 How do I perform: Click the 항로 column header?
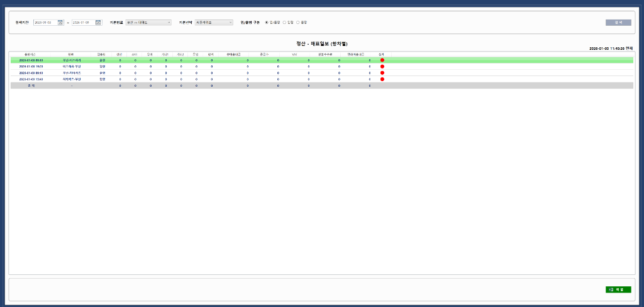(71, 54)
